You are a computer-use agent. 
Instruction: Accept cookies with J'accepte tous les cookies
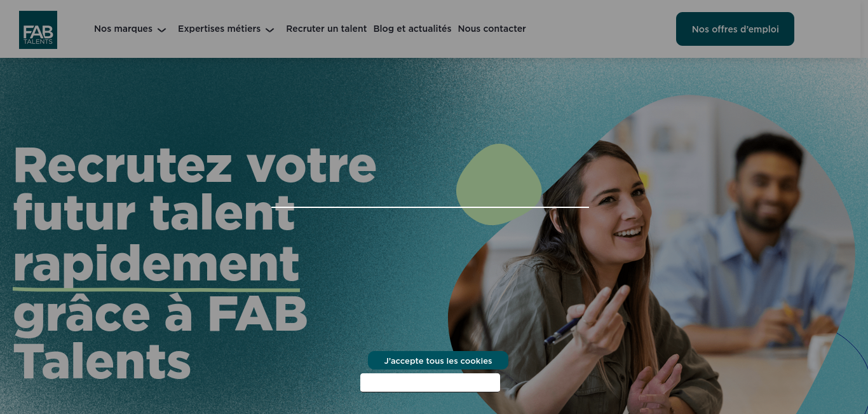click(438, 361)
